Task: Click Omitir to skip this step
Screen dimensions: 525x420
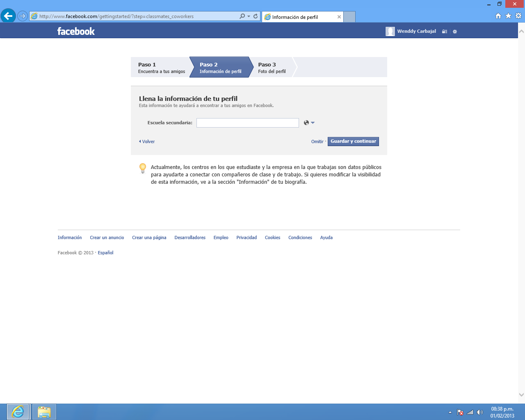Action: [x=317, y=141]
